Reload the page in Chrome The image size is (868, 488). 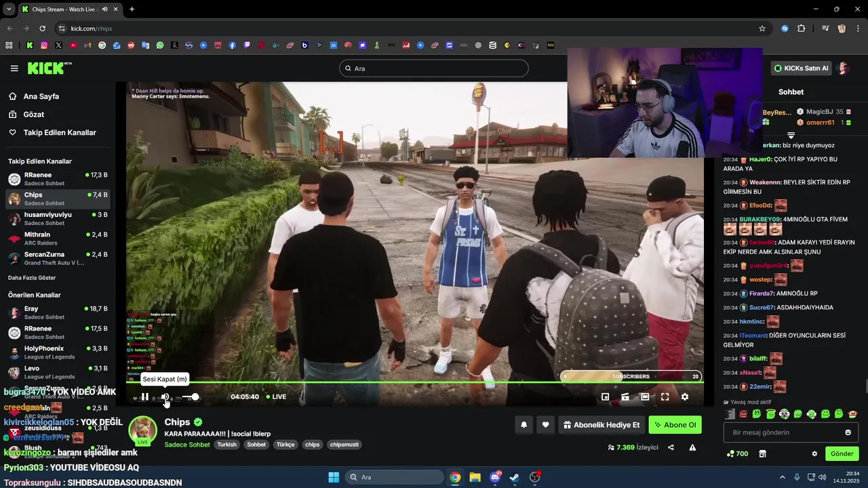42,28
